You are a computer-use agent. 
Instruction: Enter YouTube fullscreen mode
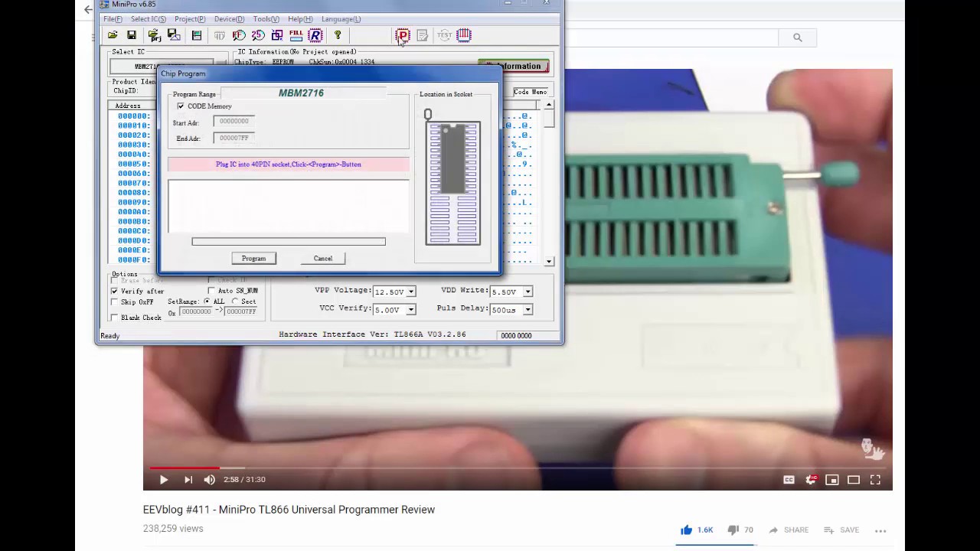875,480
